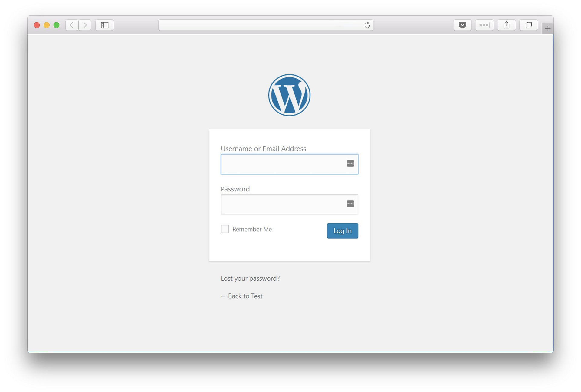Focus the Username or Email Address field

click(x=290, y=164)
